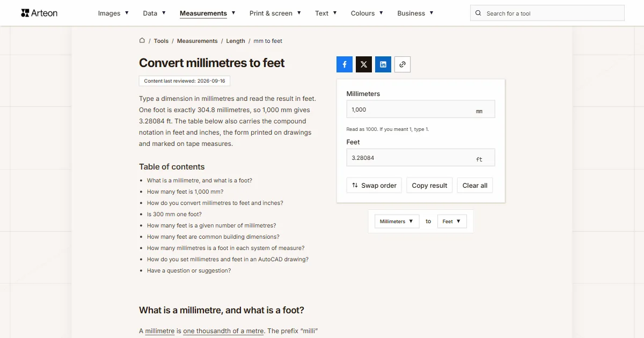The height and width of the screenshot is (338, 644).
Task: Jump to 'How many feet is a given number of millimetres?'
Action: coord(211,225)
